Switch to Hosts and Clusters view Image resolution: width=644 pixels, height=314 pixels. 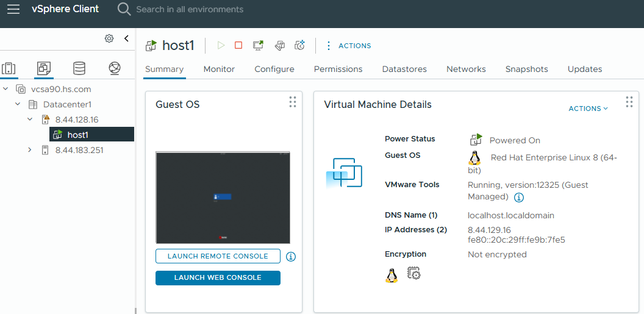(9, 68)
